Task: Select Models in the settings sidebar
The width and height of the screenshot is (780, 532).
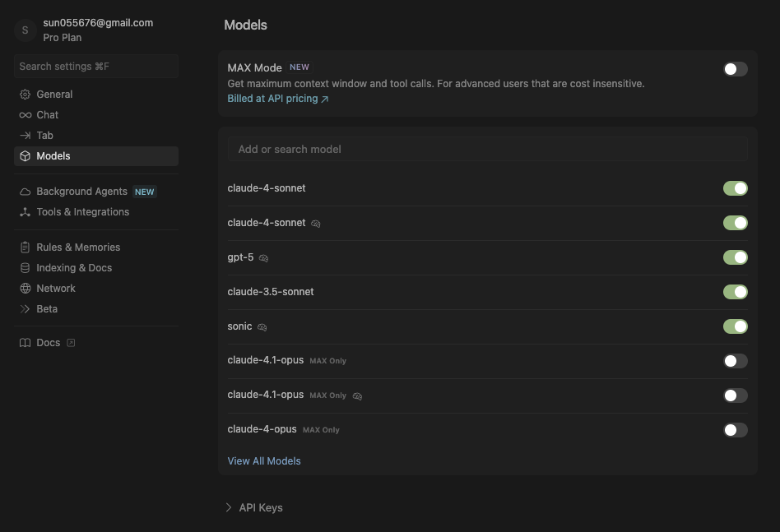Action: (x=53, y=156)
